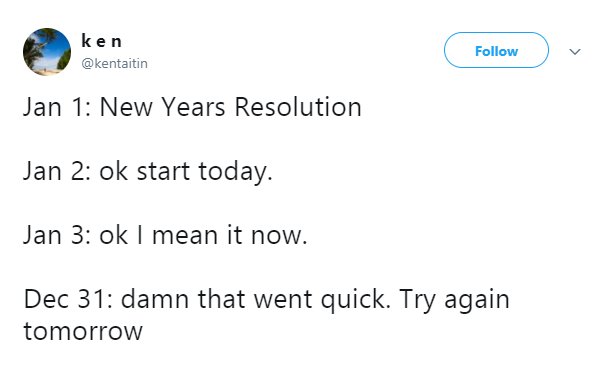Click the word "Resolution" in the tweet
Image resolution: width=594 pixels, height=374 pixels.
coord(298,107)
